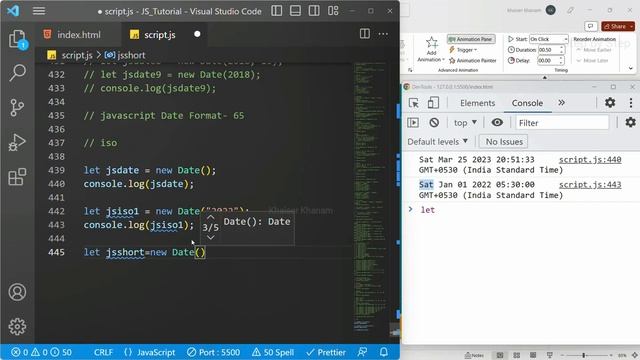
Task: Open the VS Code hamburger menu
Action: pos(39,11)
